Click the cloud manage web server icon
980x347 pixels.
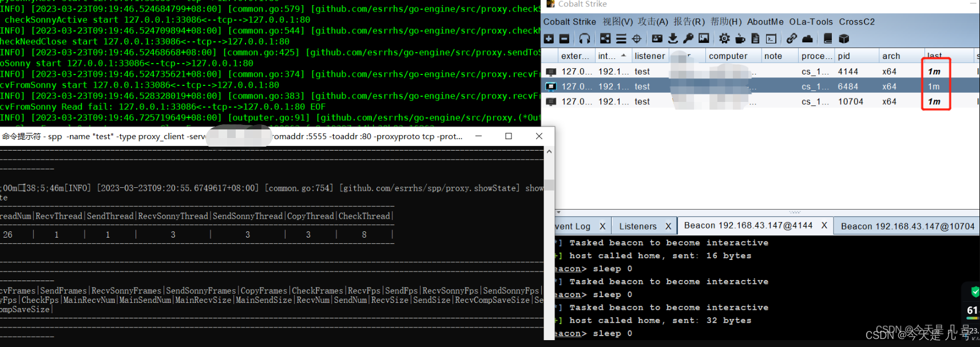point(807,38)
